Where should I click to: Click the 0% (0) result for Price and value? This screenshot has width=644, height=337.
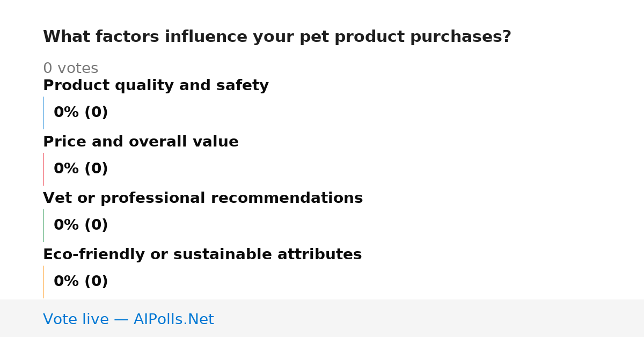click(81, 169)
